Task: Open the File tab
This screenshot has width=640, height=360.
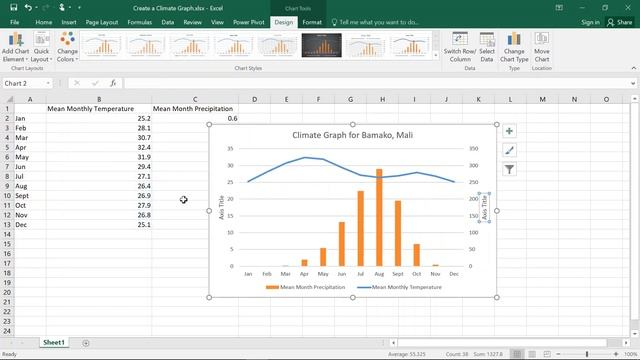Action: click(14, 22)
